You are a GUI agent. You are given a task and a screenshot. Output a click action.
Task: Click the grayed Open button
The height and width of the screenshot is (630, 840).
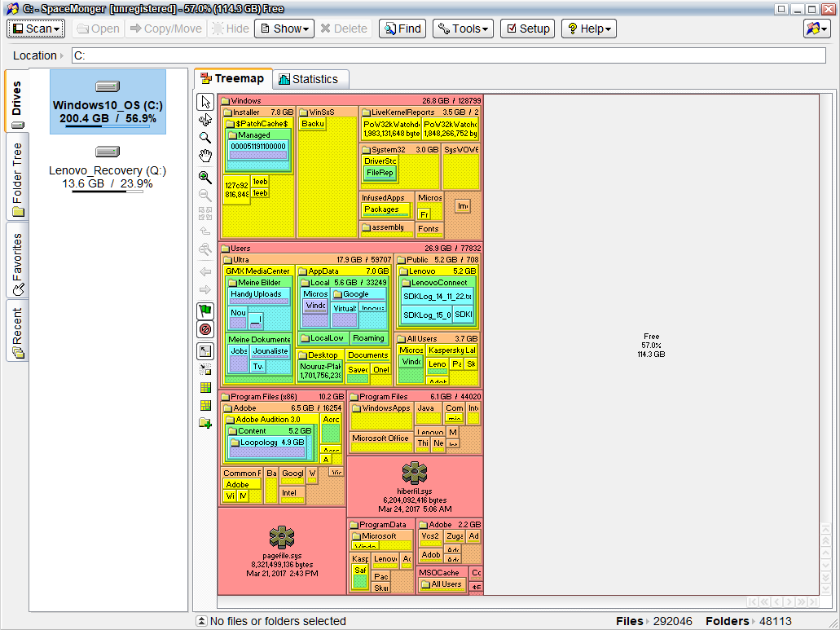[98, 29]
